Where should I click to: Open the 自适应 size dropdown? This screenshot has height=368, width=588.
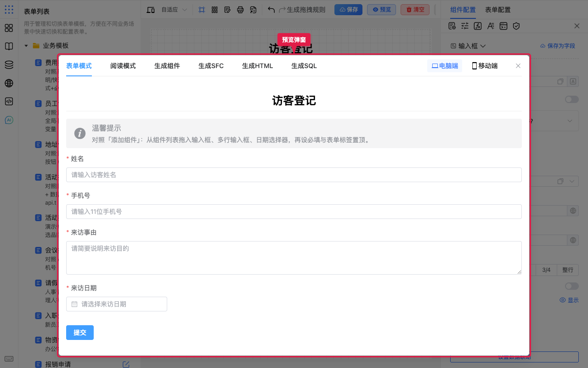[174, 10]
